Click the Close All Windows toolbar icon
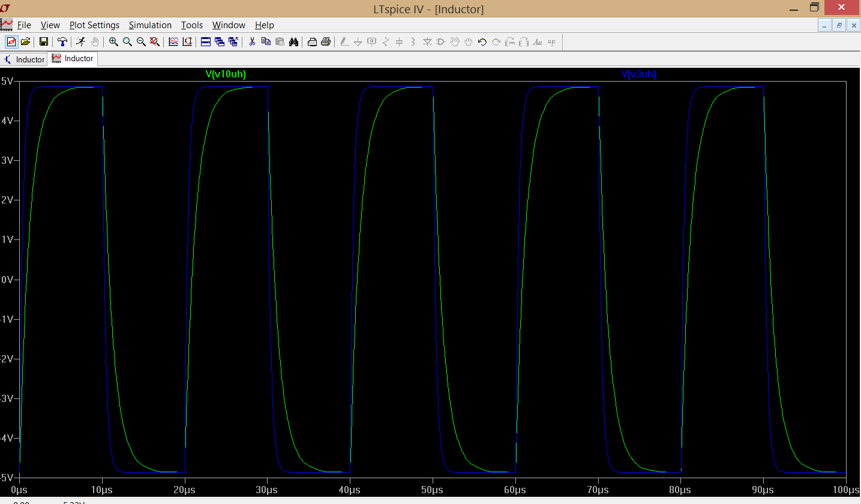Screen dimensions: 861x504 (233, 41)
